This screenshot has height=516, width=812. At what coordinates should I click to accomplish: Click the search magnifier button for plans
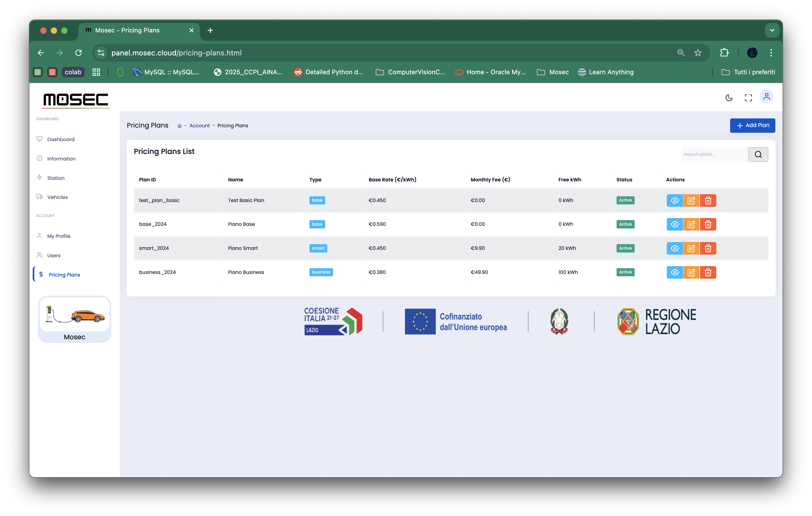(758, 154)
